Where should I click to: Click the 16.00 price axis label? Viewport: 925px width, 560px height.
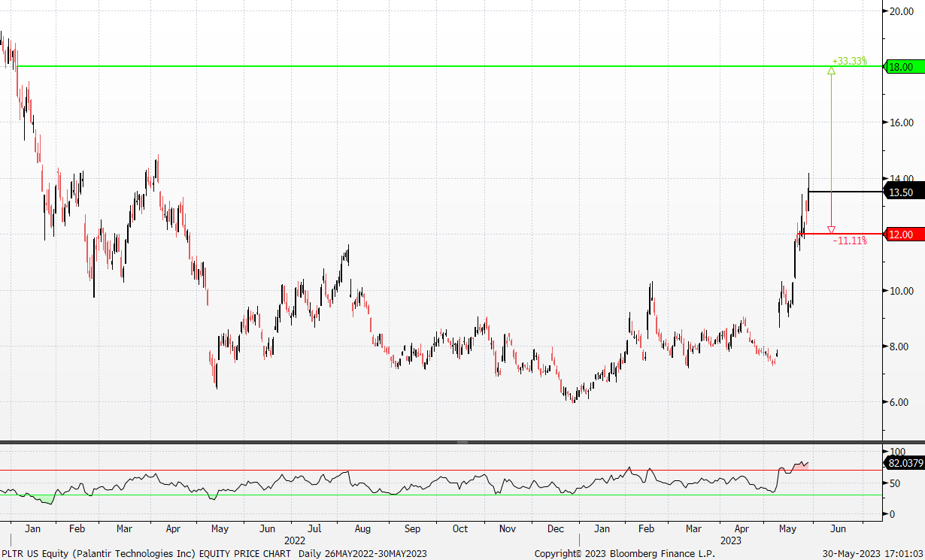pos(902,123)
